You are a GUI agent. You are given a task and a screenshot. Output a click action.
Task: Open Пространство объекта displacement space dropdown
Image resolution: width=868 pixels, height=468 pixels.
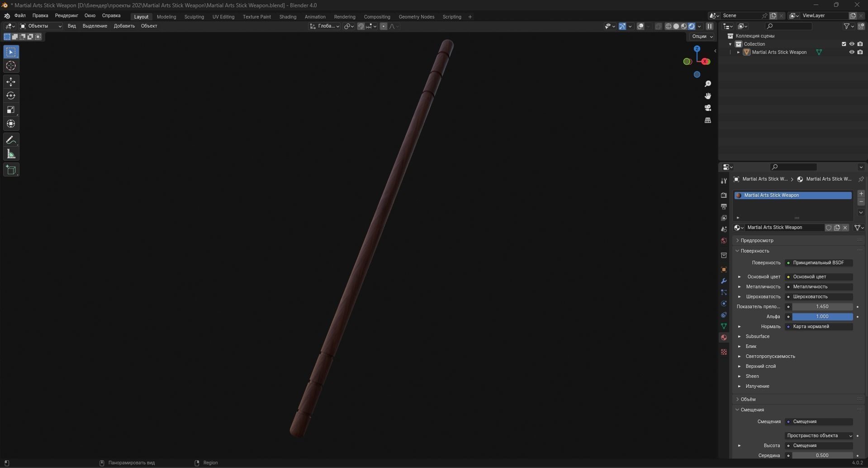[x=819, y=435]
